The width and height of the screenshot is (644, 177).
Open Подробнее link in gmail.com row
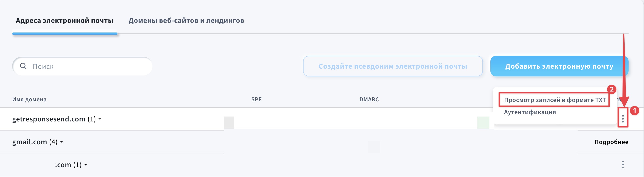[x=611, y=142]
